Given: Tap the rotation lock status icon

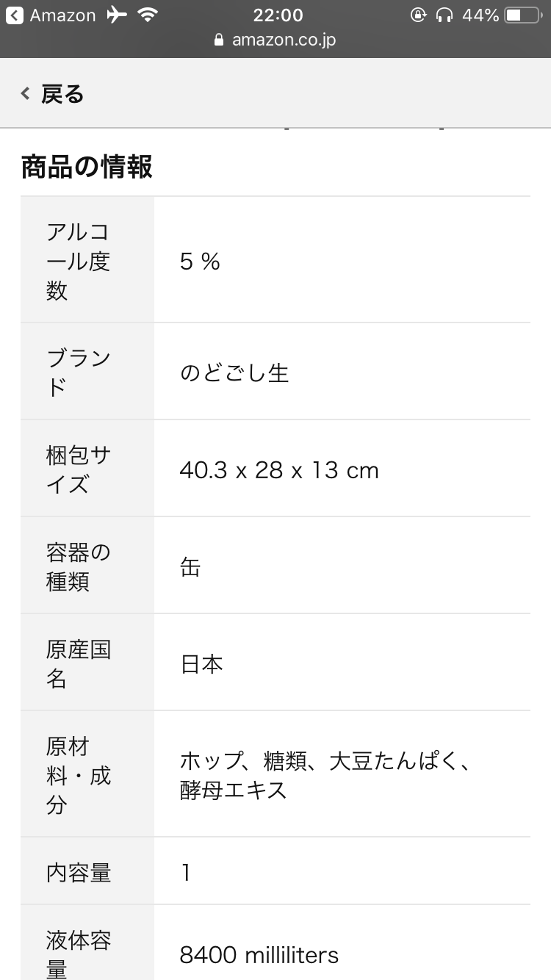Looking at the screenshot, I should click(x=418, y=15).
